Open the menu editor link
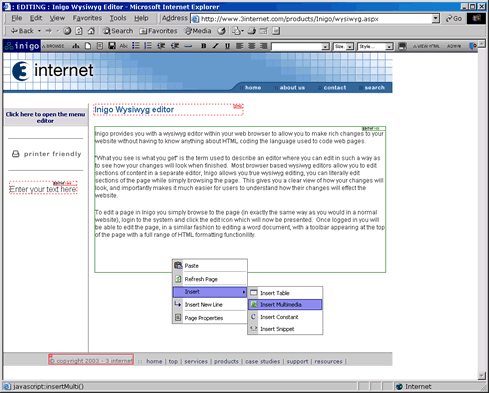The width and height of the screenshot is (489, 393). pyautogui.click(x=45, y=117)
